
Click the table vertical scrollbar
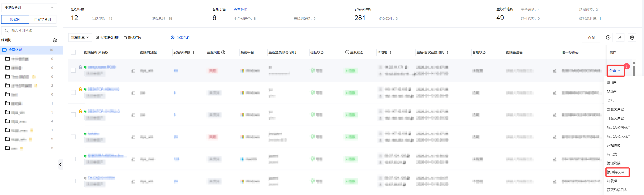(634, 70)
